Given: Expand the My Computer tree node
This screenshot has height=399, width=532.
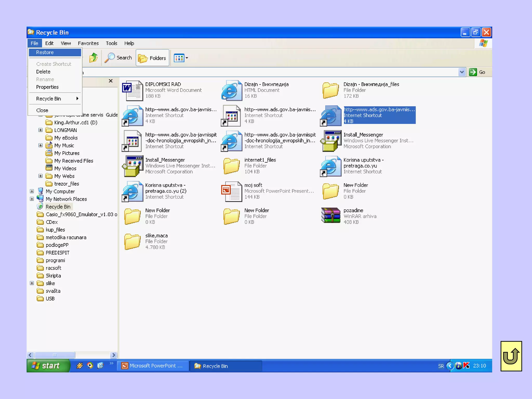Looking at the screenshot, I should tap(32, 191).
